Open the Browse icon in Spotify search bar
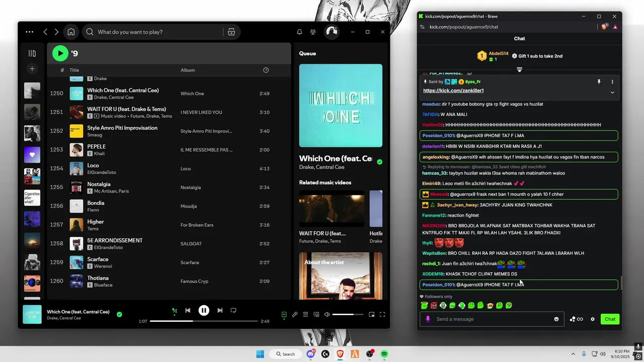This screenshot has width=644, height=362. (231, 32)
